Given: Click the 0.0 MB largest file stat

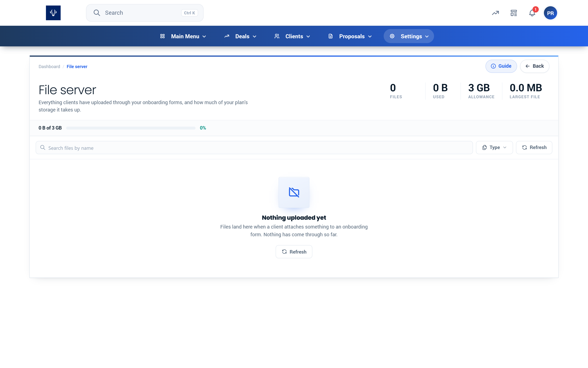Looking at the screenshot, I should tap(526, 91).
